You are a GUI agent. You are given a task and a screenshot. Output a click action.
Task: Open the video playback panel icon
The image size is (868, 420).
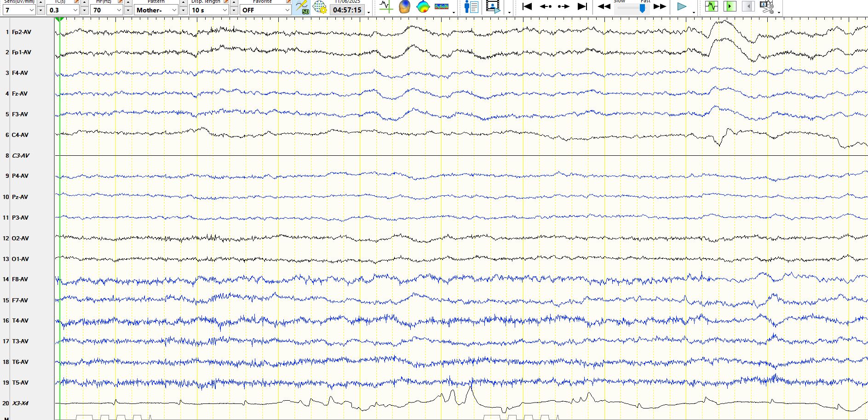[493, 6]
